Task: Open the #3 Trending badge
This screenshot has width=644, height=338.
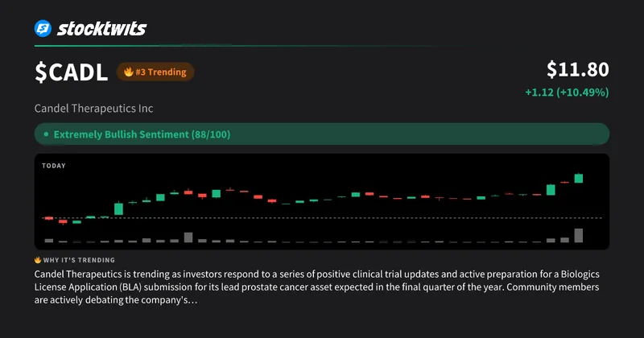Action: point(155,72)
